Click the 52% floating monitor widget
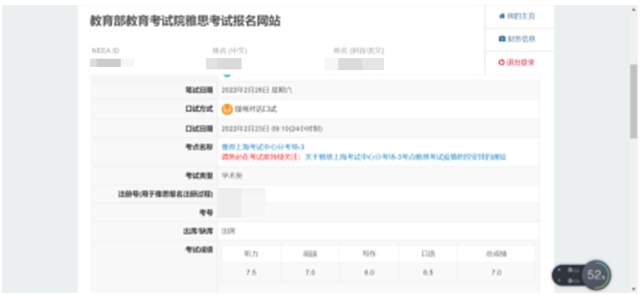The height and width of the screenshot is (295, 644). 596,275
